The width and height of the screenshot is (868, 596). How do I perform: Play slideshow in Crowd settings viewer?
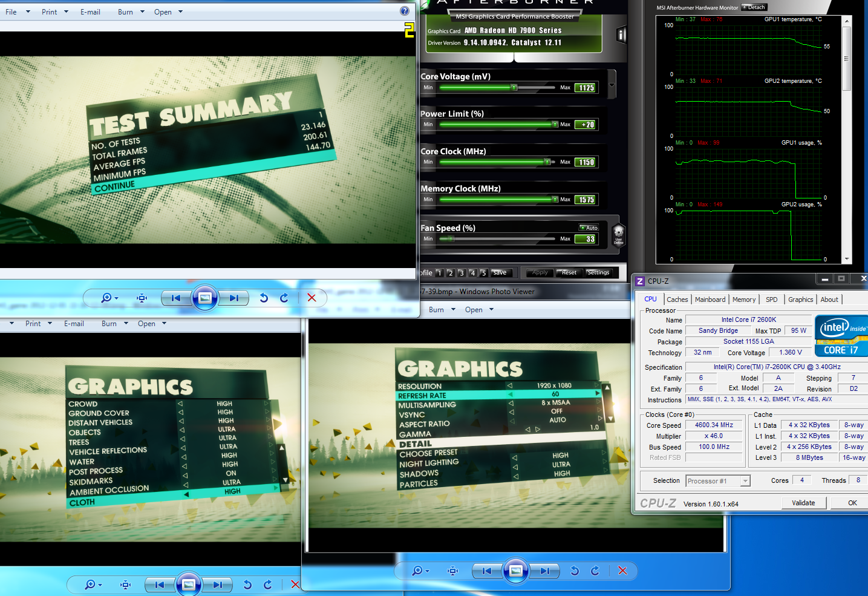(x=189, y=585)
